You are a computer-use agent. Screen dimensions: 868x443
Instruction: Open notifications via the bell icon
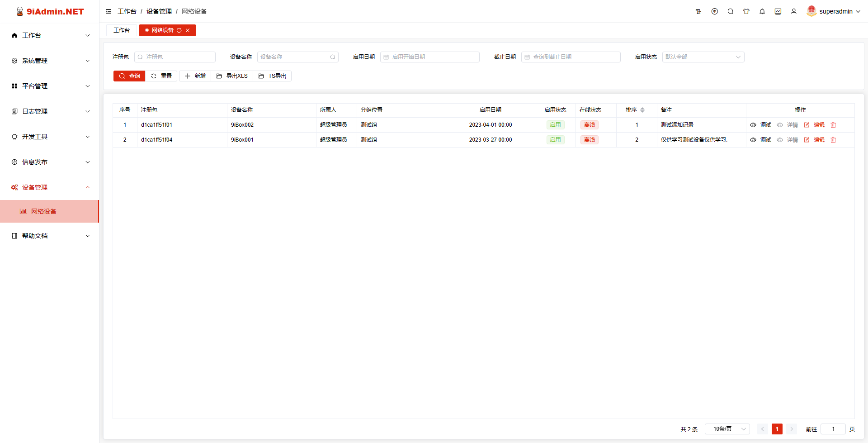click(762, 11)
